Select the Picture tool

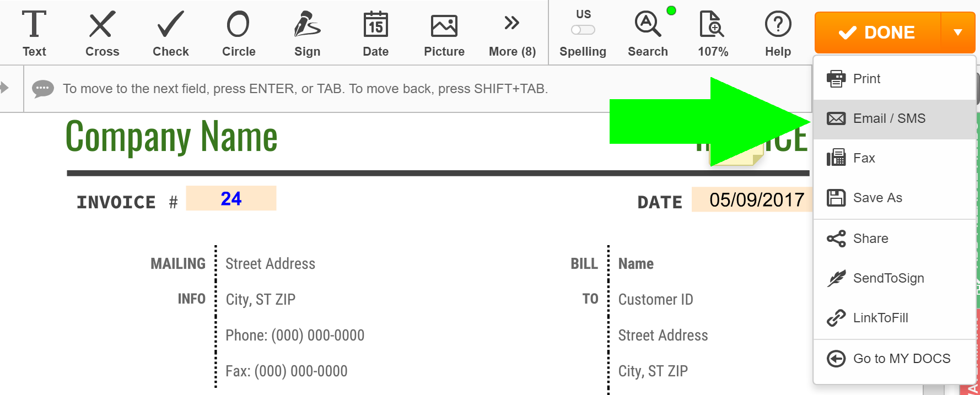pyautogui.click(x=444, y=34)
